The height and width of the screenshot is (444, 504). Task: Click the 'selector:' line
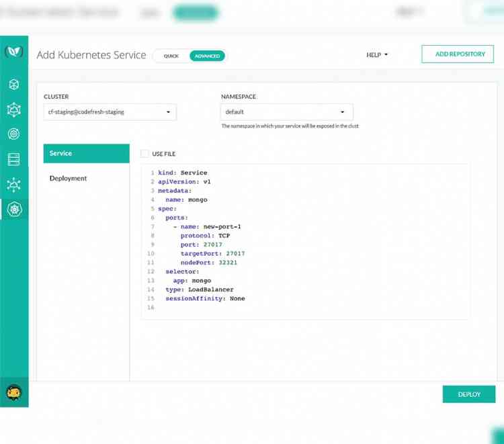pyautogui.click(x=182, y=272)
